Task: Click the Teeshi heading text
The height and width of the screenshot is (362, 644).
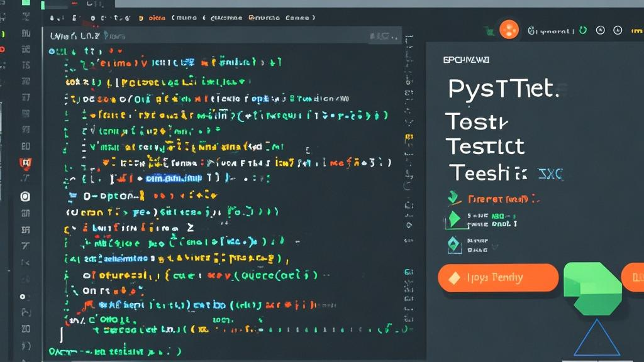Action: pos(479,172)
